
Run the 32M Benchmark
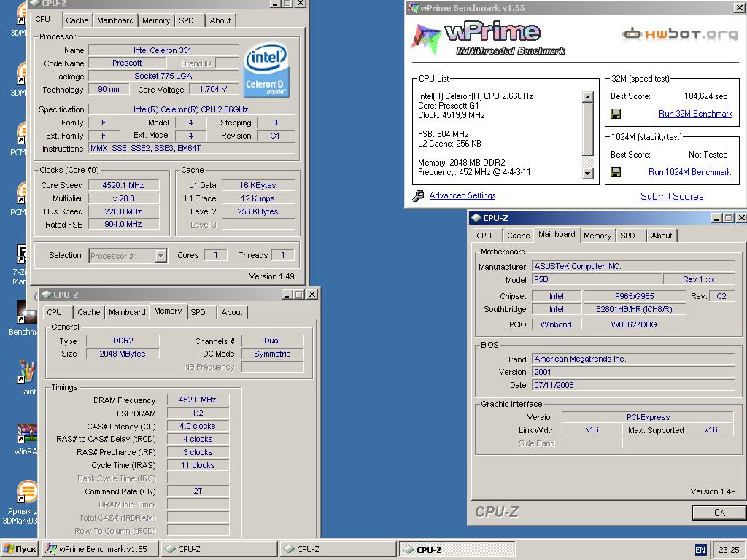695,114
